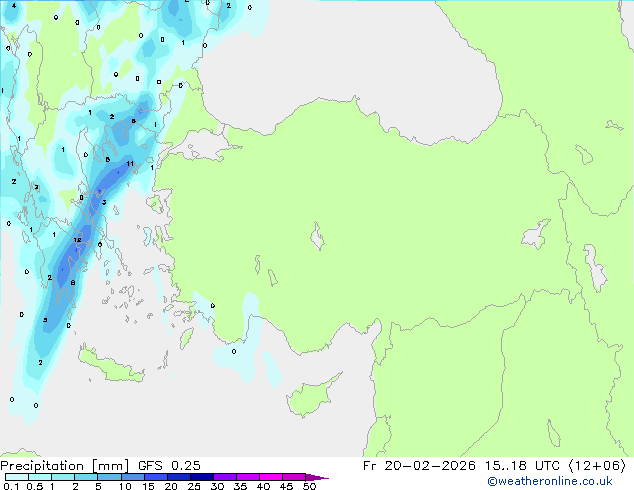Click the 0.5 to 1 mm legend swatch
This screenshot has height=490, width=634.
click(40, 477)
